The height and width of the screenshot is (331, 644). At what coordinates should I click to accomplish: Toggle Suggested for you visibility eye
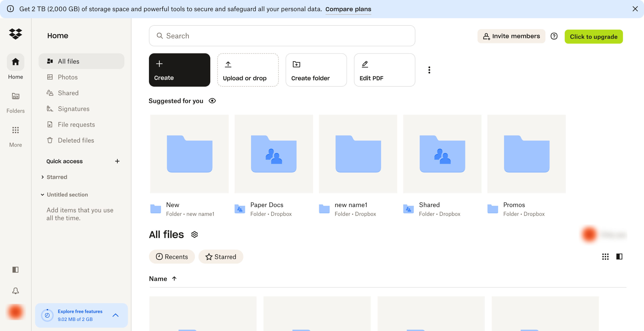click(x=212, y=101)
